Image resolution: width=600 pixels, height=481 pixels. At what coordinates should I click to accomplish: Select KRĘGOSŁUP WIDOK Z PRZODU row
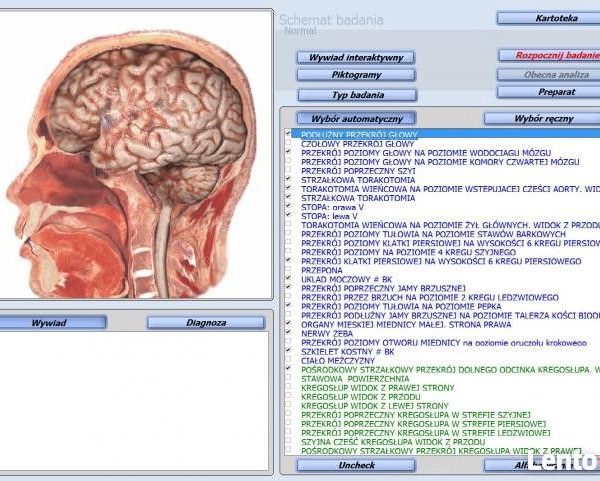(360, 397)
